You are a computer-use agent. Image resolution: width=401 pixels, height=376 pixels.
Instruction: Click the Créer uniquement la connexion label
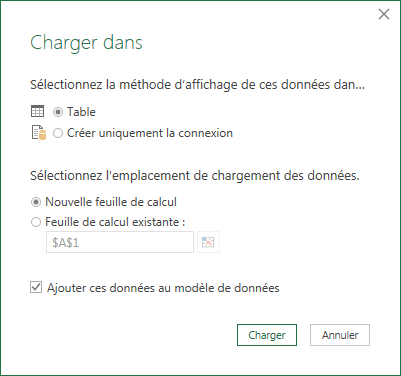pyautogui.click(x=150, y=133)
